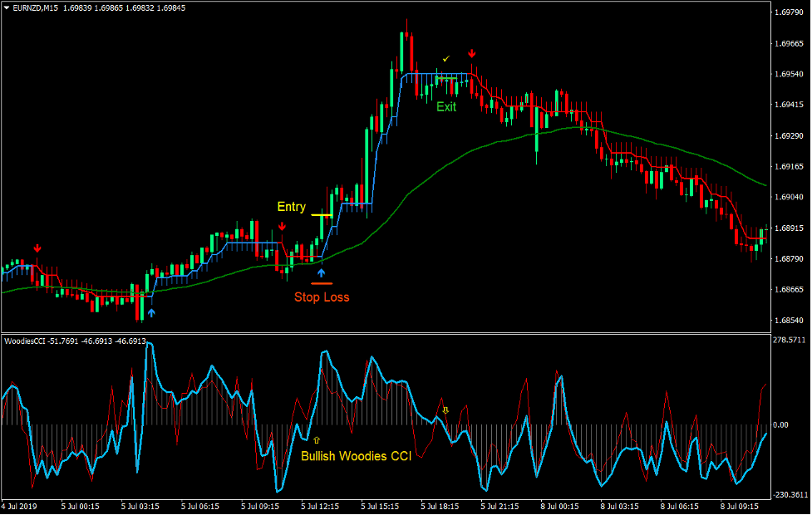Screen dimensions: 812x515
Task: Click the yellow horizontal entry price line
Action: [322, 215]
